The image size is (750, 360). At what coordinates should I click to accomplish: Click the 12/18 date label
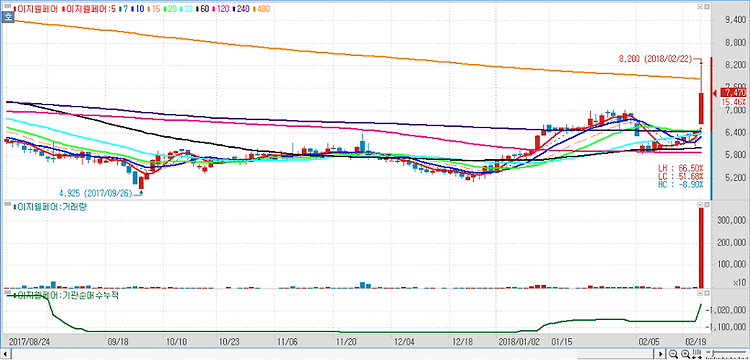462,342
